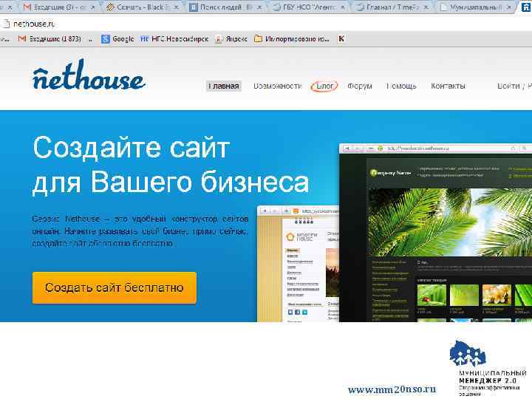Open the Блог menu item
The image size is (532, 399).
coord(324,86)
